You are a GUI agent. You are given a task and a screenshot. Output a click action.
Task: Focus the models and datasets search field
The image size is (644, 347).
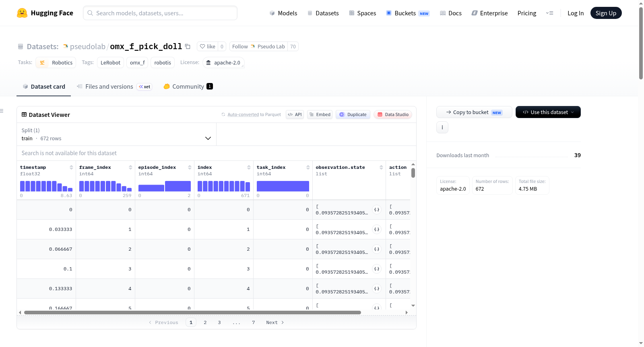pyautogui.click(x=160, y=13)
